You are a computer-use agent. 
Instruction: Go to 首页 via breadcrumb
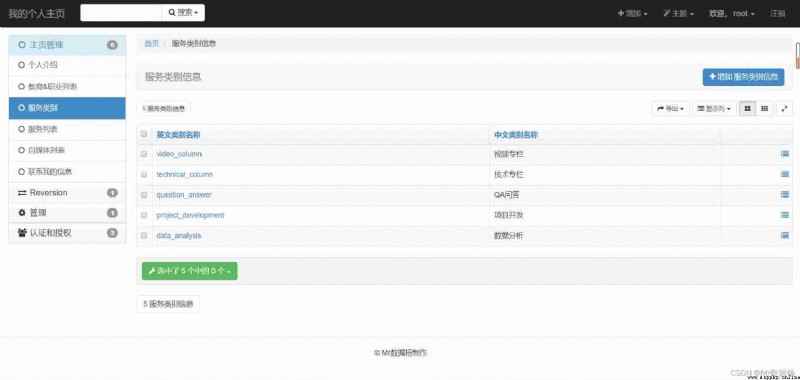(152, 44)
